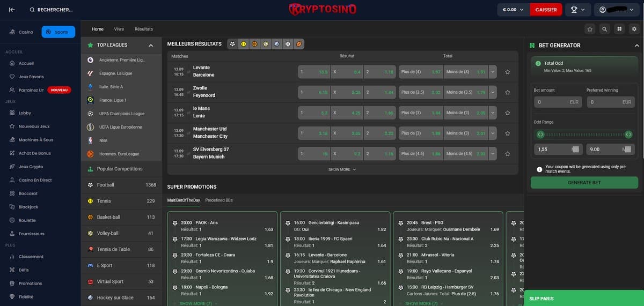
Task: Open the favorites star in the sports toolbar
Action: [x=590, y=29]
